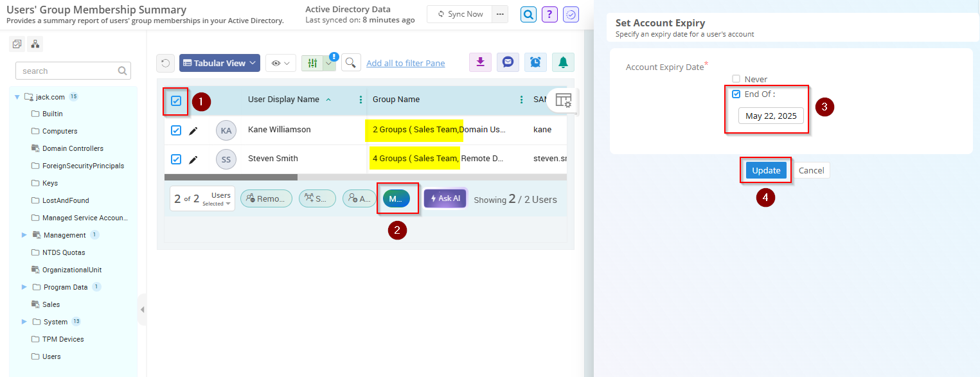Click the green notification bell icon
The width and height of the screenshot is (980, 377).
pos(562,62)
